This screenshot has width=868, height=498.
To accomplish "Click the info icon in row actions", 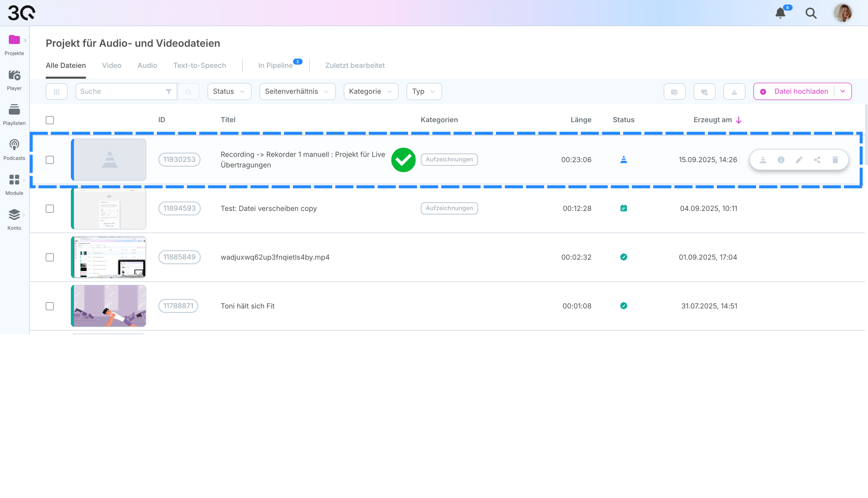I will coord(781,160).
